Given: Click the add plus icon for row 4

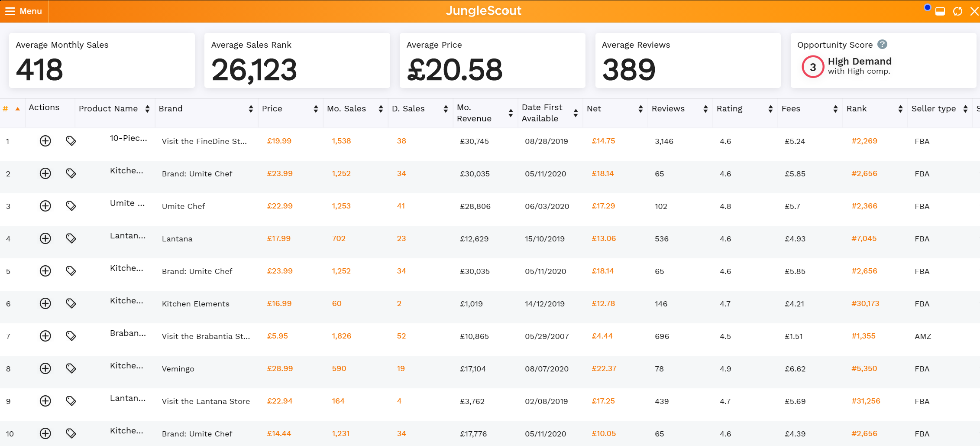Looking at the screenshot, I should tap(45, 238).
